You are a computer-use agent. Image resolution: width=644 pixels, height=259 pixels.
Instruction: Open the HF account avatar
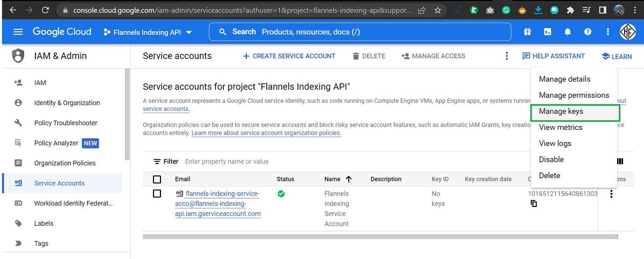tap(628, 32)
